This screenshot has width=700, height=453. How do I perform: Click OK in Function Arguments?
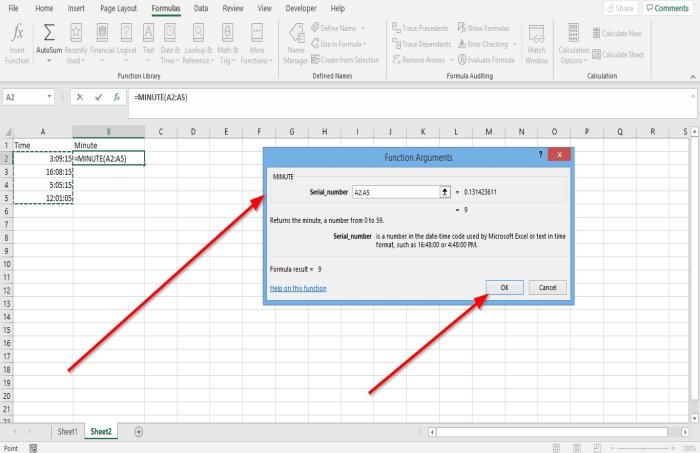[x=504, y=287]
